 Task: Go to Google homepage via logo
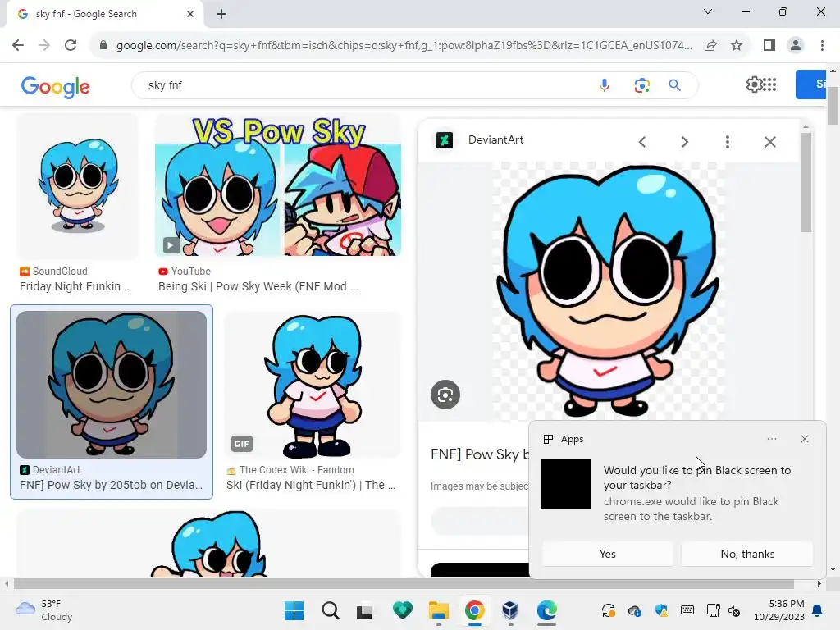[x=56, y=86]
